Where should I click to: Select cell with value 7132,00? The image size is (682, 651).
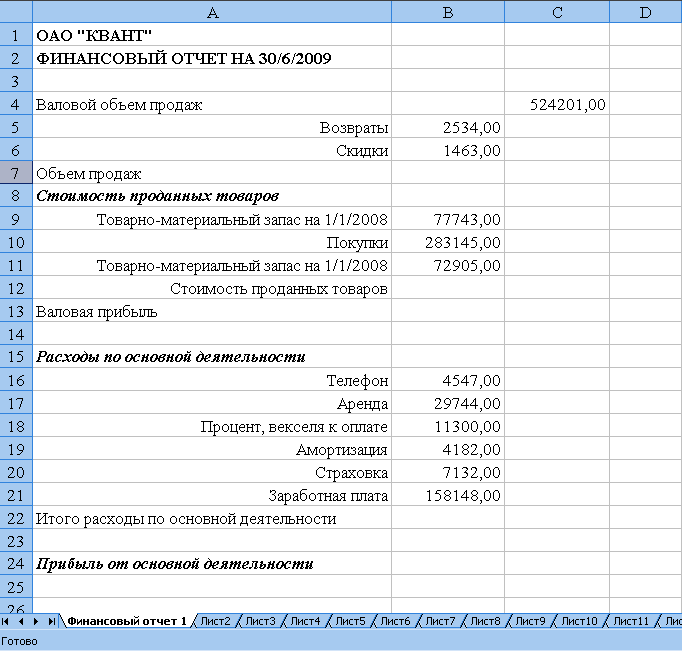tap(448, 472)
